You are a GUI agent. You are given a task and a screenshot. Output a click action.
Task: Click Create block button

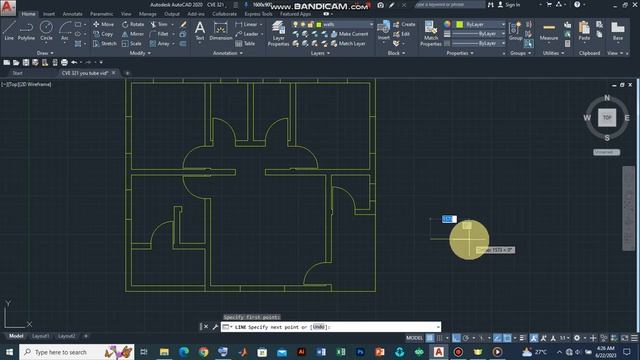404,24
